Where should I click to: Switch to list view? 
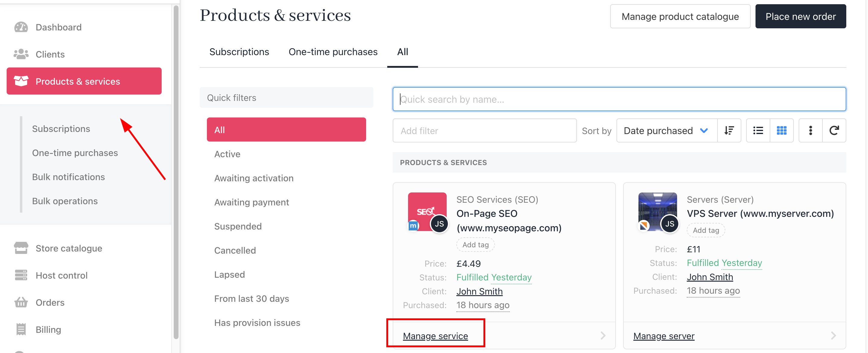(x=758, y=130)
